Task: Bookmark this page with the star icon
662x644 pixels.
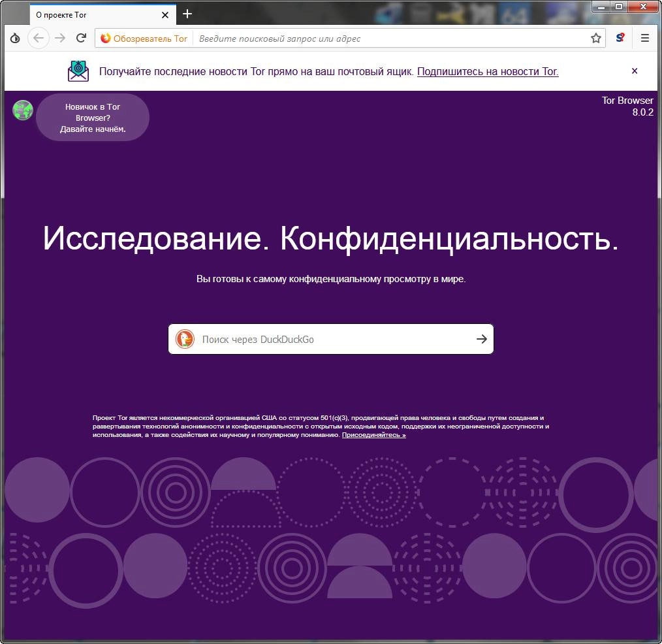Action: (595, 39)
